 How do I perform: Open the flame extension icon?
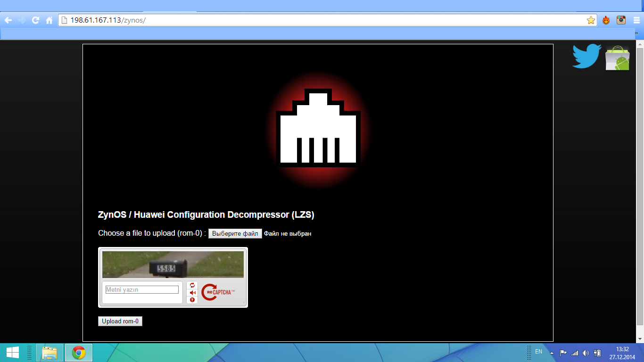[x=606, y=20]
